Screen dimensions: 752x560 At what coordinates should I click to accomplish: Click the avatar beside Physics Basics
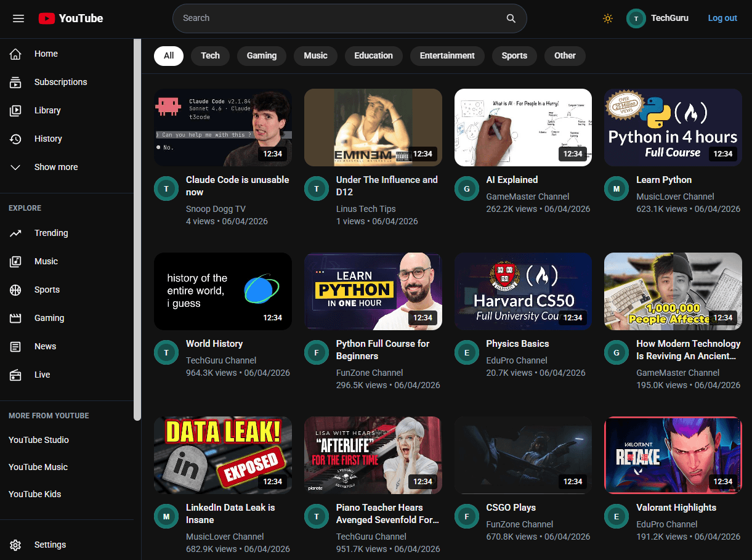point(467,352)
